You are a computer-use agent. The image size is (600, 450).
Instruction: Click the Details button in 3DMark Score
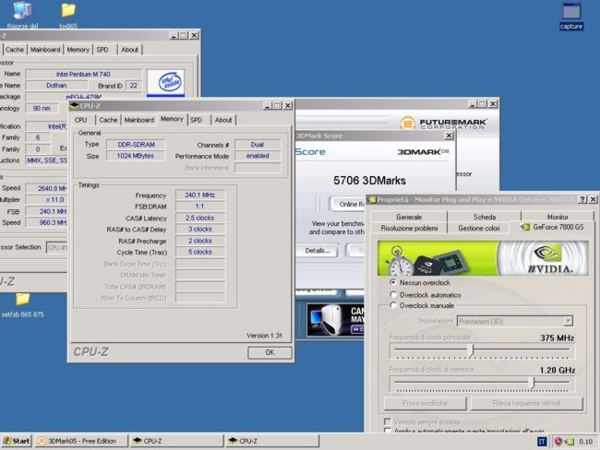click(x=318, y=250)
